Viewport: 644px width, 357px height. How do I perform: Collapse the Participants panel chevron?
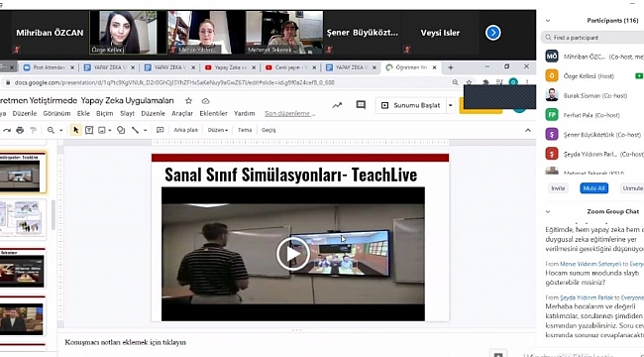548,21
